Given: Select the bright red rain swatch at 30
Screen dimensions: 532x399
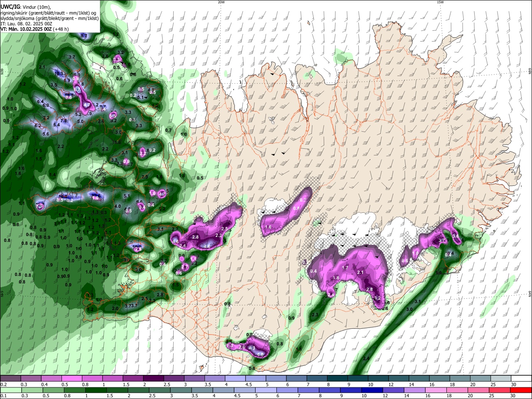Looking at the screenshot, I should point(522,390).
